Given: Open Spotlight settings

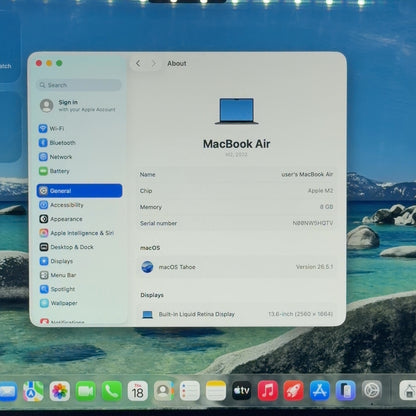Looking at the screenshot, I should (57, 289).
